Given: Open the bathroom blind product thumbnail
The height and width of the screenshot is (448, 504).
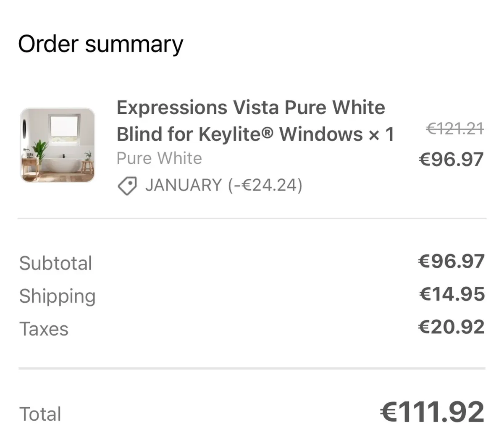Looking at the screenshot, I should 58,145.
